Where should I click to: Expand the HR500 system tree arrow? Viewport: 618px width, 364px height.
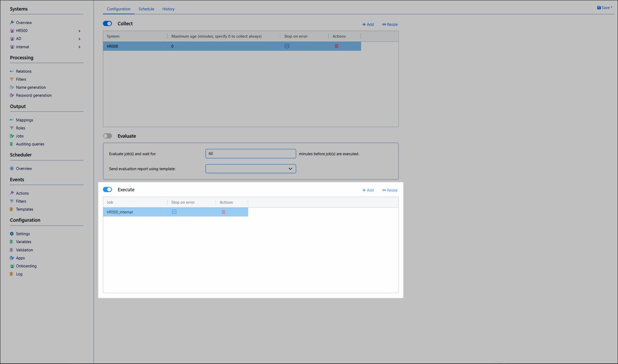click(x=80, y=31)
